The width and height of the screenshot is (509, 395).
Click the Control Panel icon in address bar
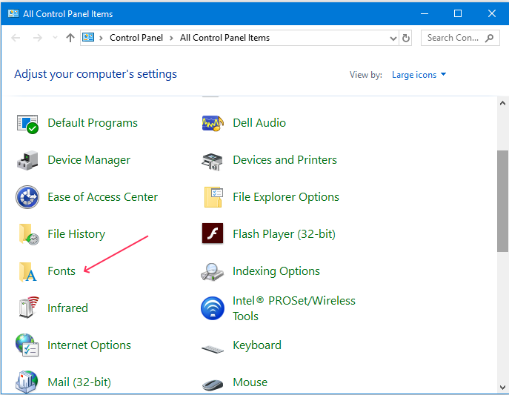click(88, 37)
